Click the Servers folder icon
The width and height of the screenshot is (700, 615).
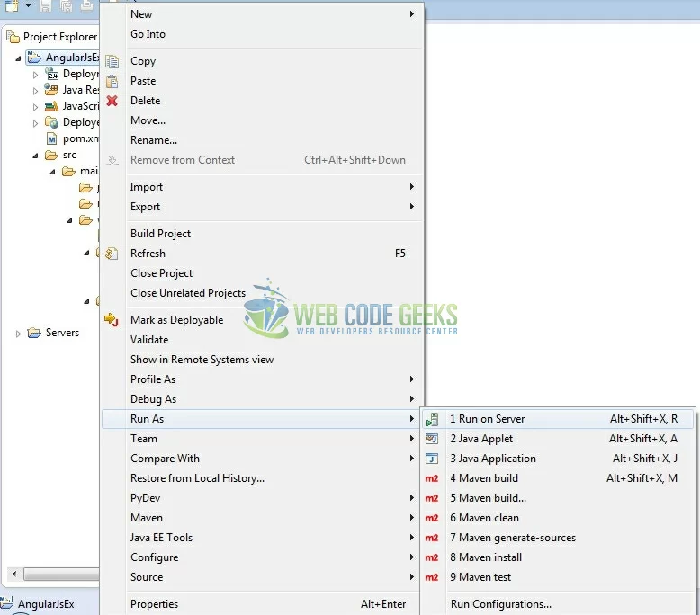pyautogui.click(x=34, y=333)
